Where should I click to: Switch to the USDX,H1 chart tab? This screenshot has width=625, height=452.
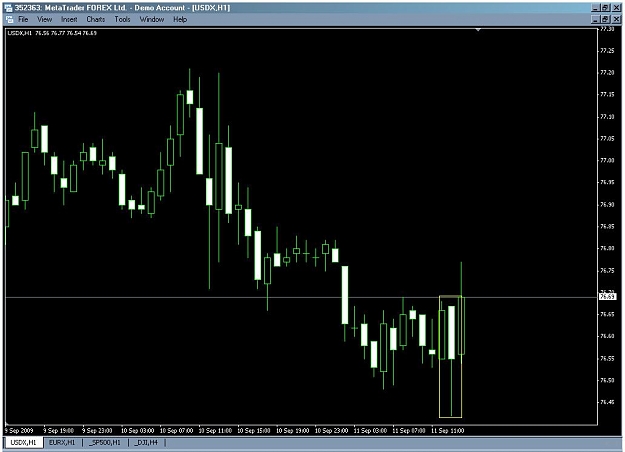tap(23, 442)
